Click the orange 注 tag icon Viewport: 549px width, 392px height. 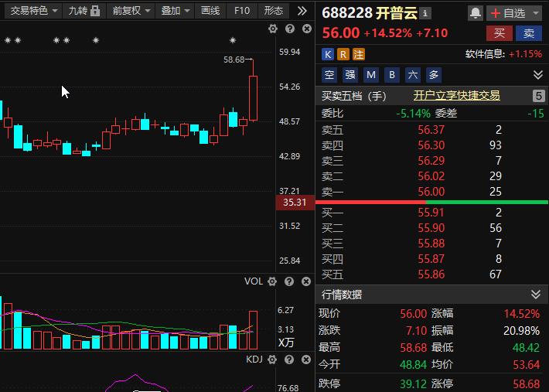[359, 54]
